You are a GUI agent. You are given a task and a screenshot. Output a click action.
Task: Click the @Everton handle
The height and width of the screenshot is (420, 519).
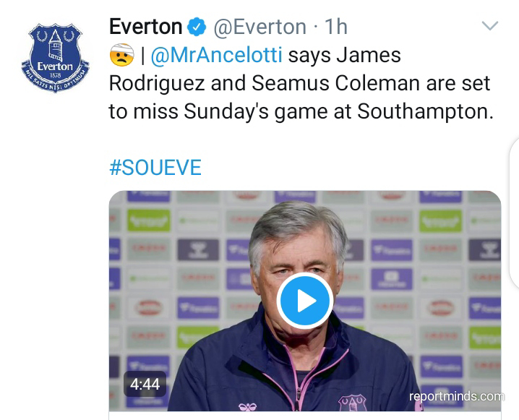click(x=261, y=27)
